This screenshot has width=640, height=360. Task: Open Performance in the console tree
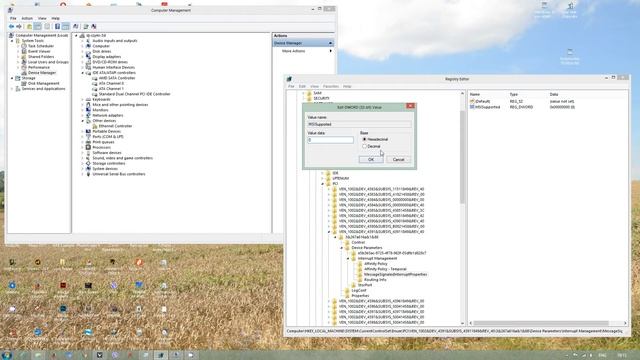[39, 67]
